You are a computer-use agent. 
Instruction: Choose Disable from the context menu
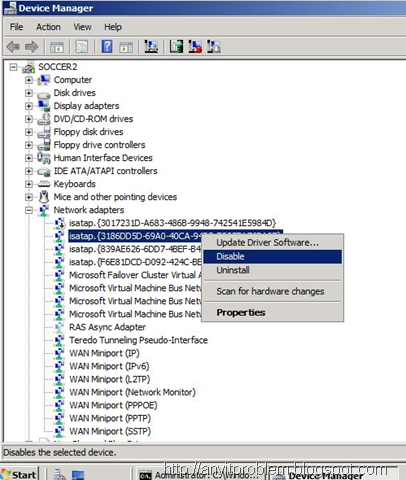[x=273, y=256]
